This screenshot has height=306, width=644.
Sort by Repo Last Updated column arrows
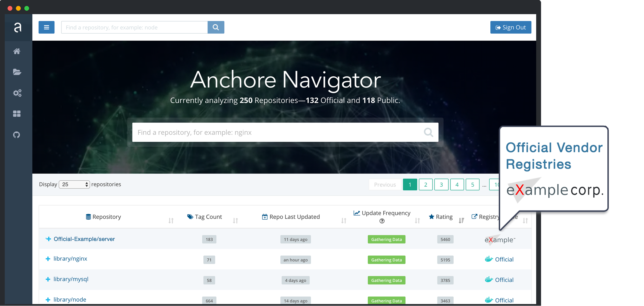point(344,221)
